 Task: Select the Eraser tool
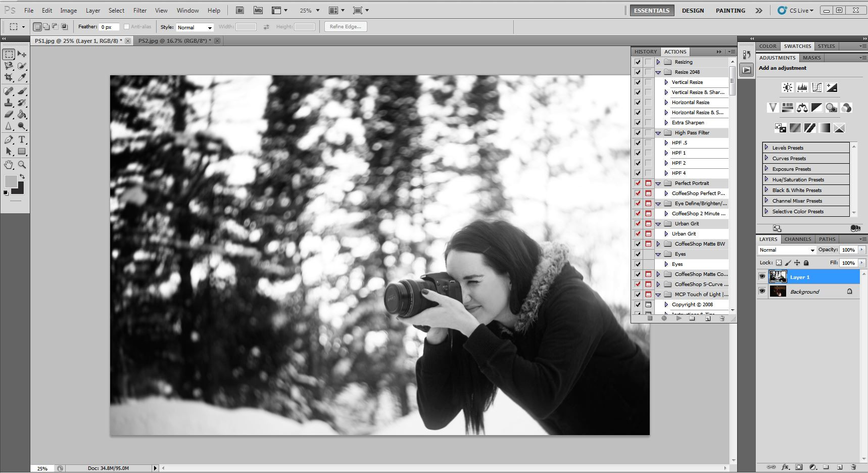point(9,114)
